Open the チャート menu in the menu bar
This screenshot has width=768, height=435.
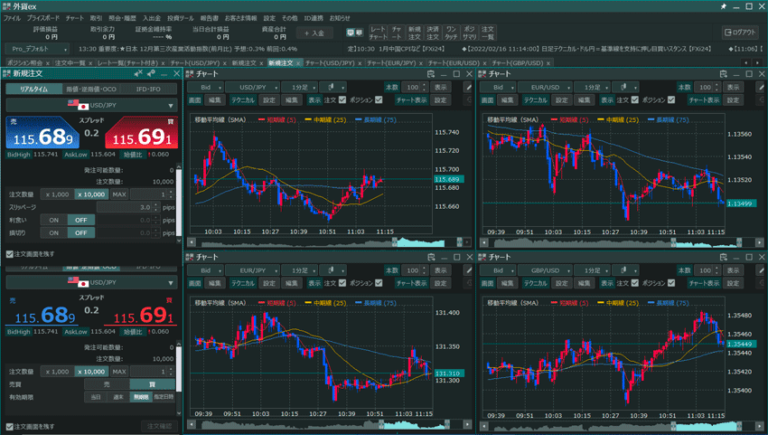(74, 18)
